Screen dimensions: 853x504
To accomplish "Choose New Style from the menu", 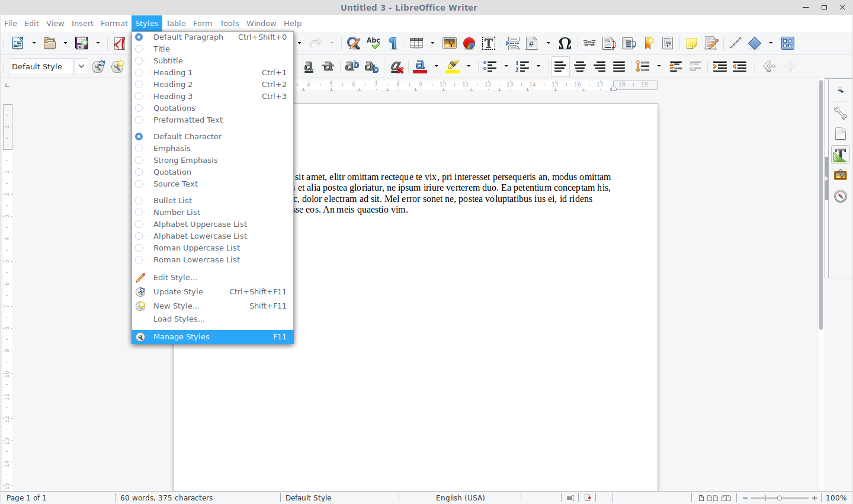I will (176, 306).
